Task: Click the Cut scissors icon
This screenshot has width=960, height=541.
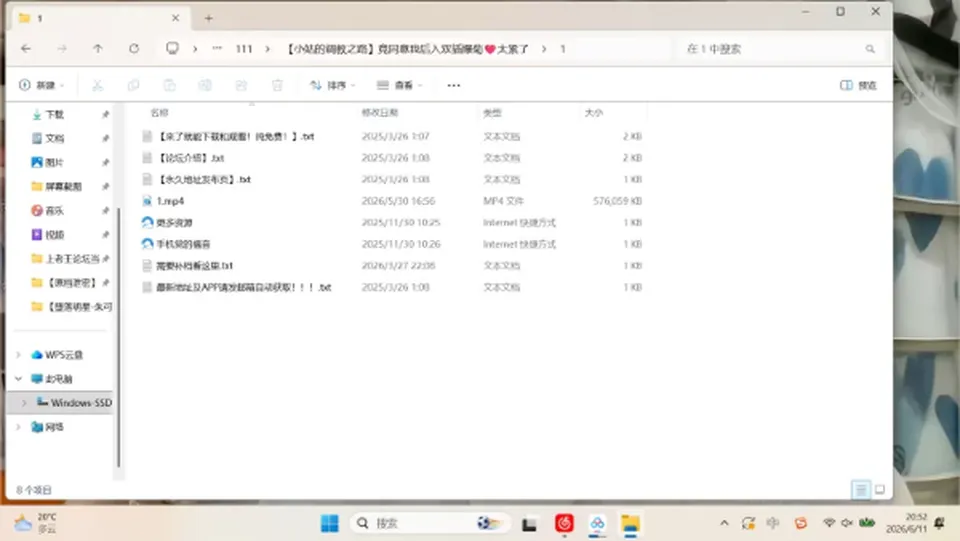Action: (97, 85)
